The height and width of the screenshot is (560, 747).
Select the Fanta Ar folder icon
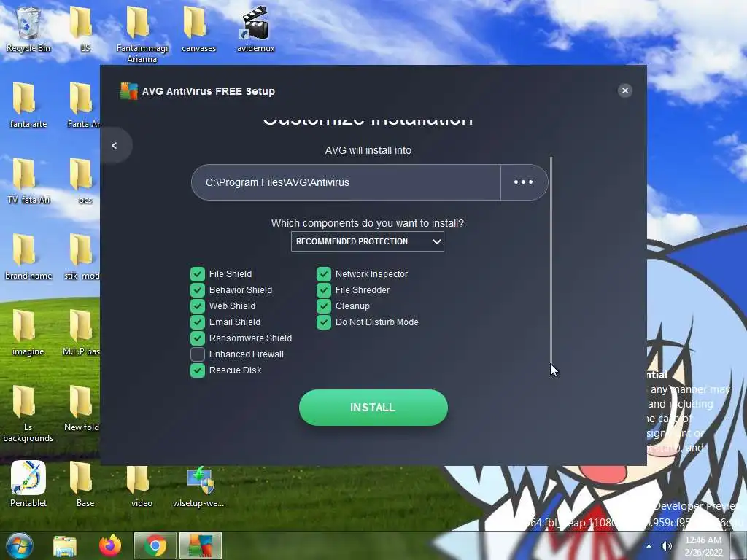tap(83, 105)
